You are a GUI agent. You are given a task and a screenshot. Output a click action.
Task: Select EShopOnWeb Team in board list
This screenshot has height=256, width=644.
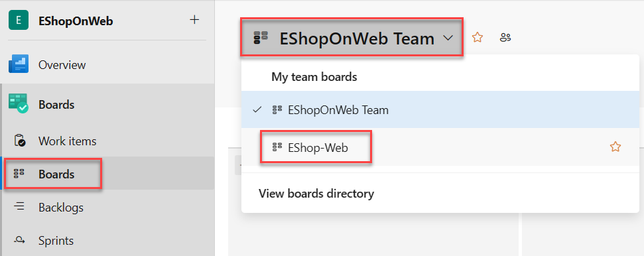(440, 109)
